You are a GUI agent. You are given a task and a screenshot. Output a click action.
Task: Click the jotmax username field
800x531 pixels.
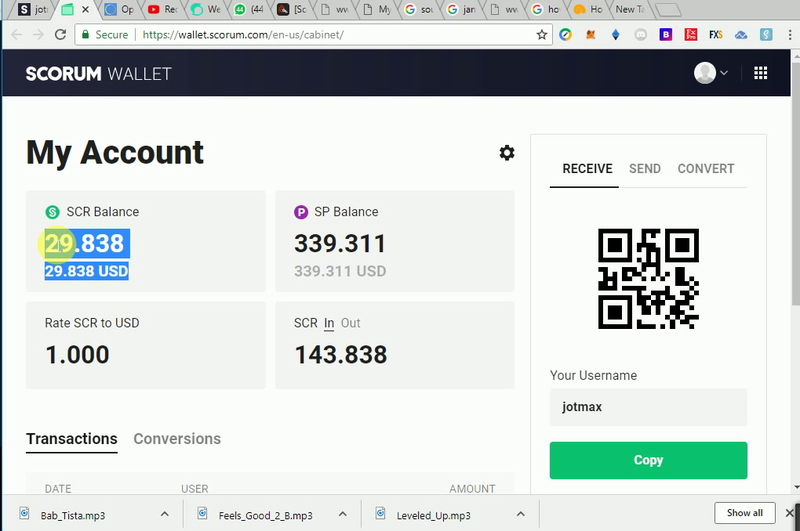click(x=648, y=407)
